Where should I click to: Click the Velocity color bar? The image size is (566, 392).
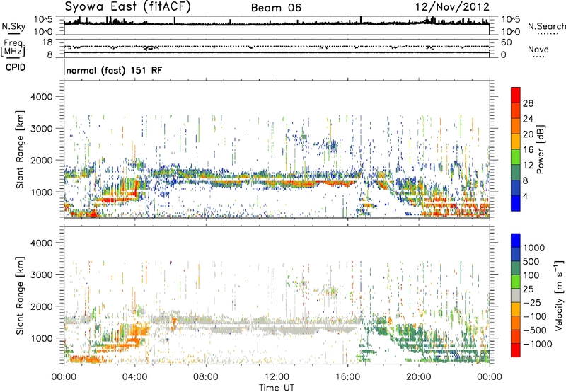(x=516, y=295)
